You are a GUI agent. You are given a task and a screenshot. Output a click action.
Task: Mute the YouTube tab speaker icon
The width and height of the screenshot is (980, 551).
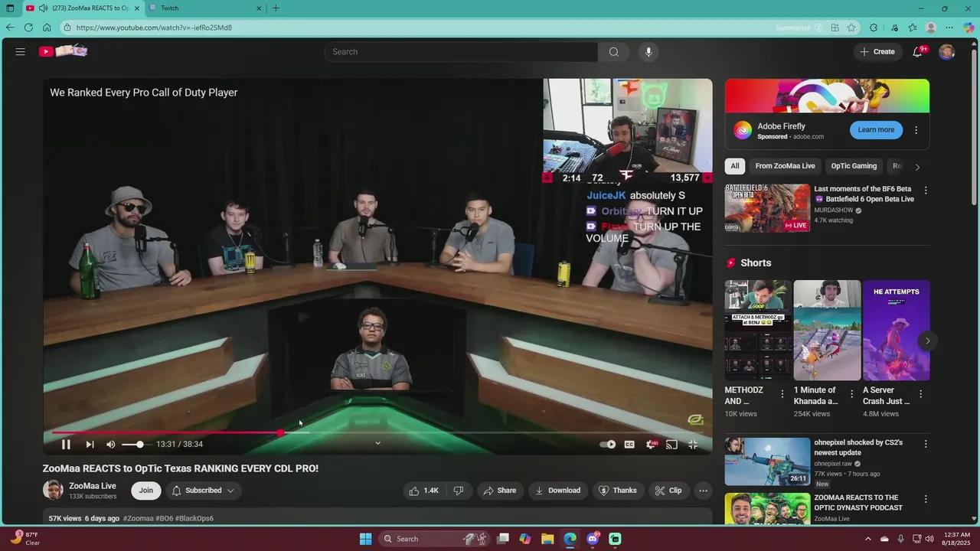[43, 8]
